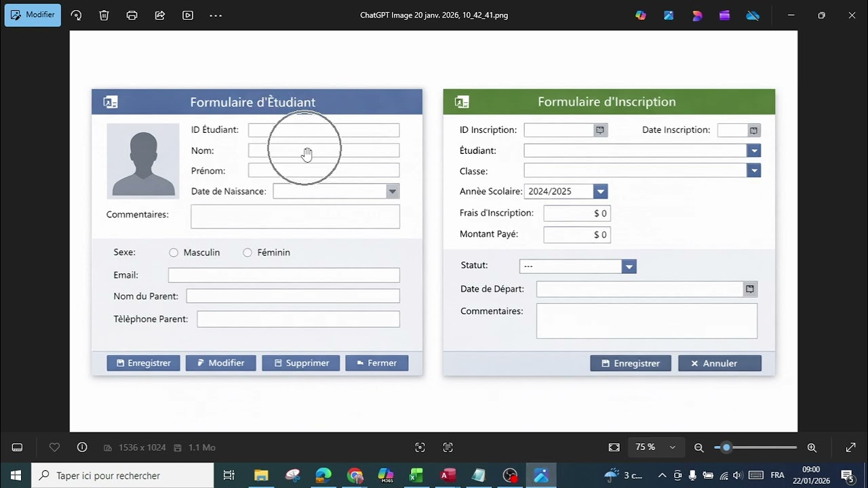Screen dimensions: 868x488
Task: Open the three-dots more options menu
Action: pos(216,15)
